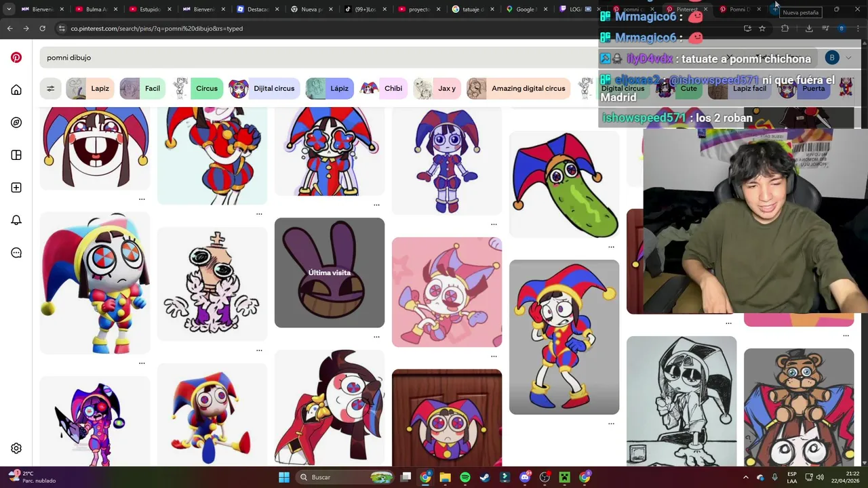Open the chess king drawing pin
The height and width of the screenshot is (488, 868).
point(212,284)
